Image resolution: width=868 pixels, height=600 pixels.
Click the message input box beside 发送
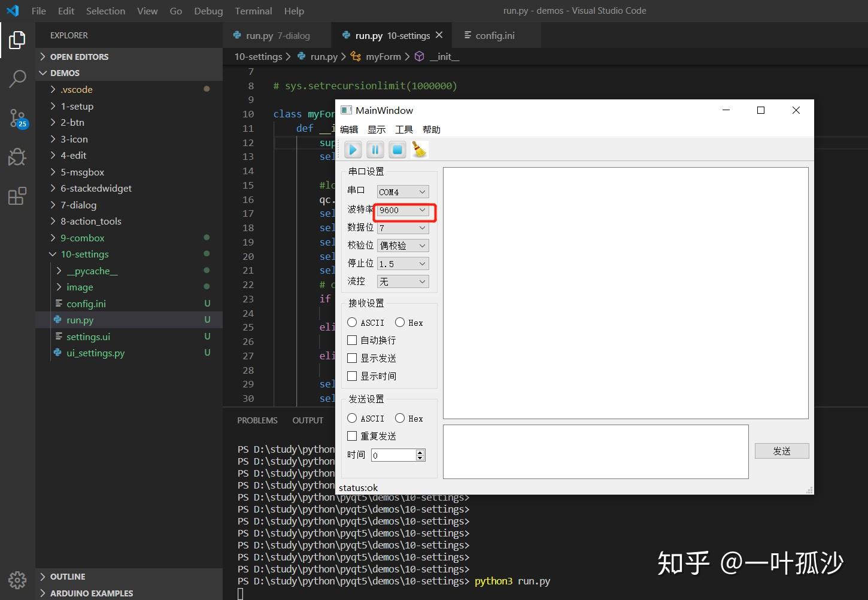595,451
